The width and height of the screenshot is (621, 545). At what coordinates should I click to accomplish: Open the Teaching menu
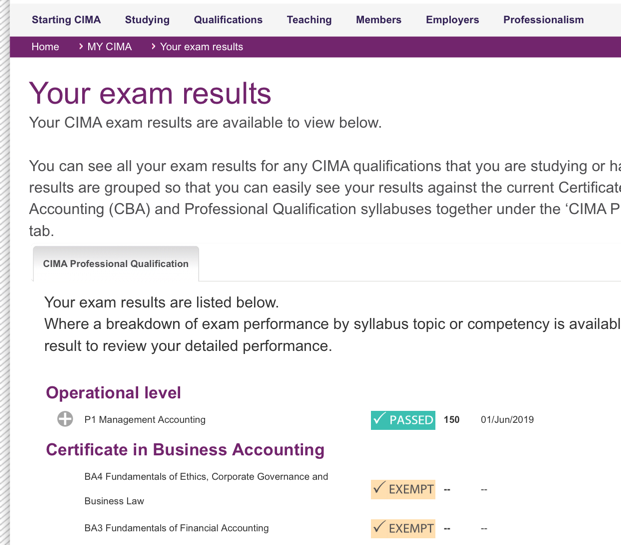[x=309, y=20]
